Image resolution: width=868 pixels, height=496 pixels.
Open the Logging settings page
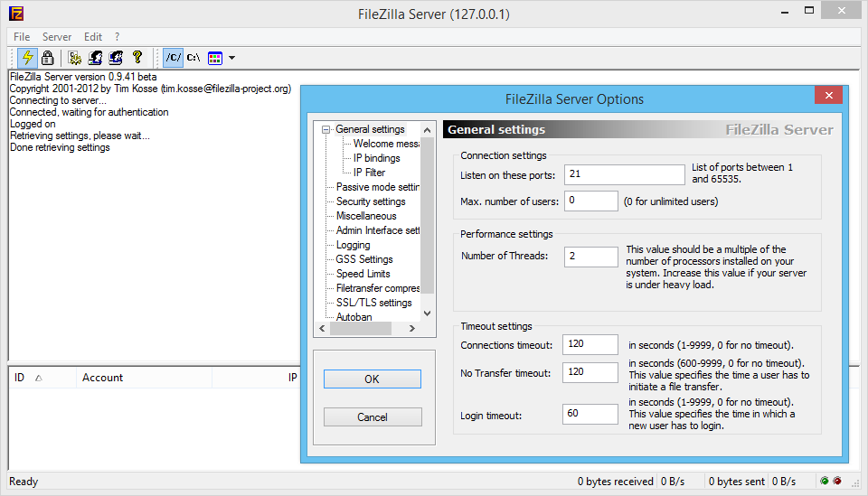point(353,245)
